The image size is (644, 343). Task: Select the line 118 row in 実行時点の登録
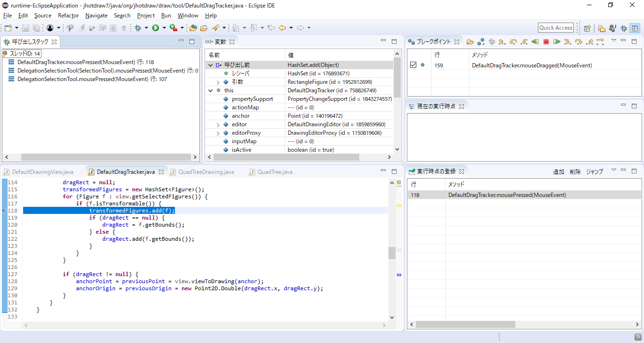tap(524, 195)
